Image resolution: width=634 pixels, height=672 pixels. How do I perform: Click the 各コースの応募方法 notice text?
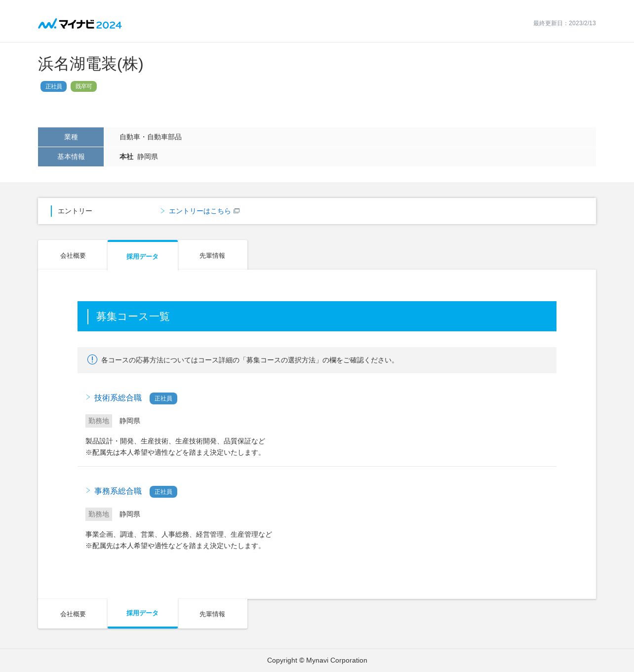point(249,360)
